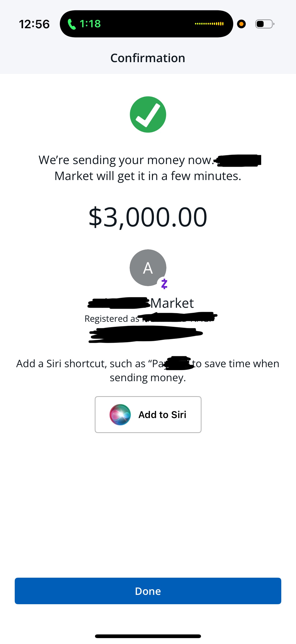Tap the 1:18 call duration timer

90,24
